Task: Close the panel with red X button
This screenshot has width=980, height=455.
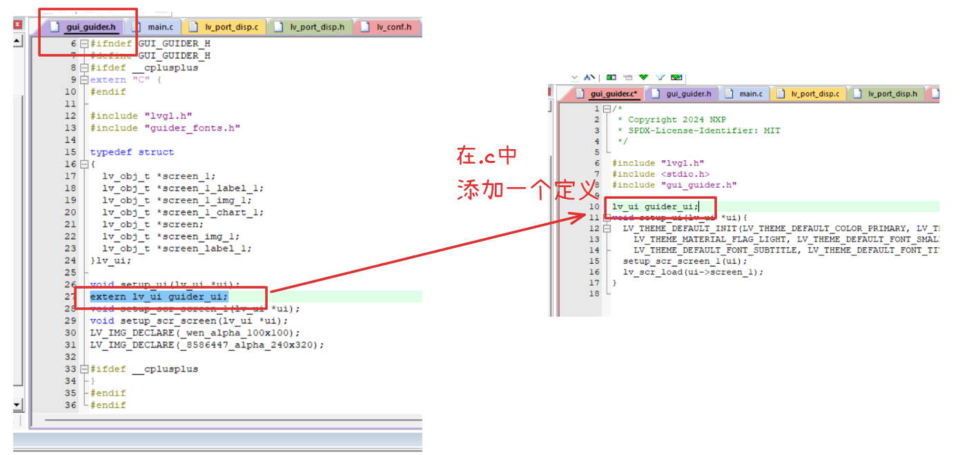Action: 17,24
